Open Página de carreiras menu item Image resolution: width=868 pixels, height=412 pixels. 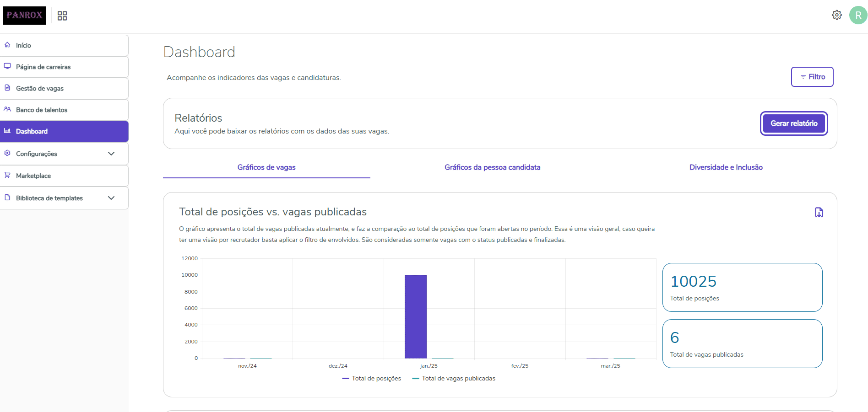64,67
